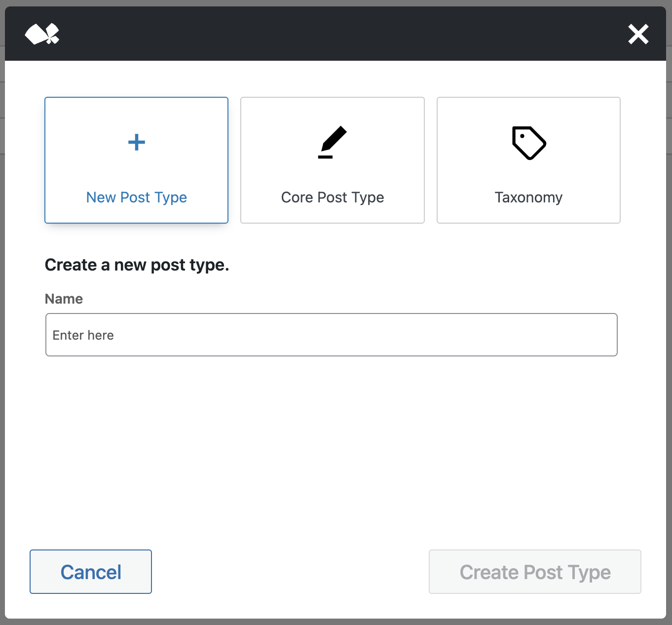Select New Post Type as the active choice
The height and width of the screenshot is (625, 672).
pyautogui.click(x=136, y=160)
